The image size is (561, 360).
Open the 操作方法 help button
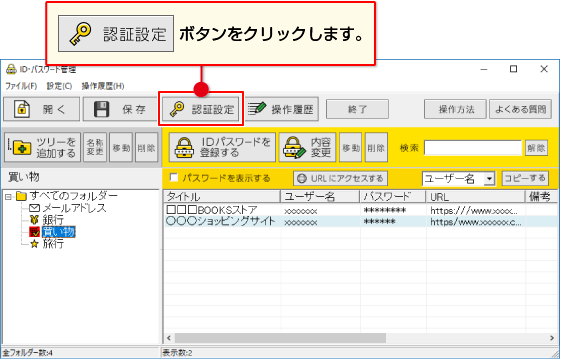click(x=455, y=109)
